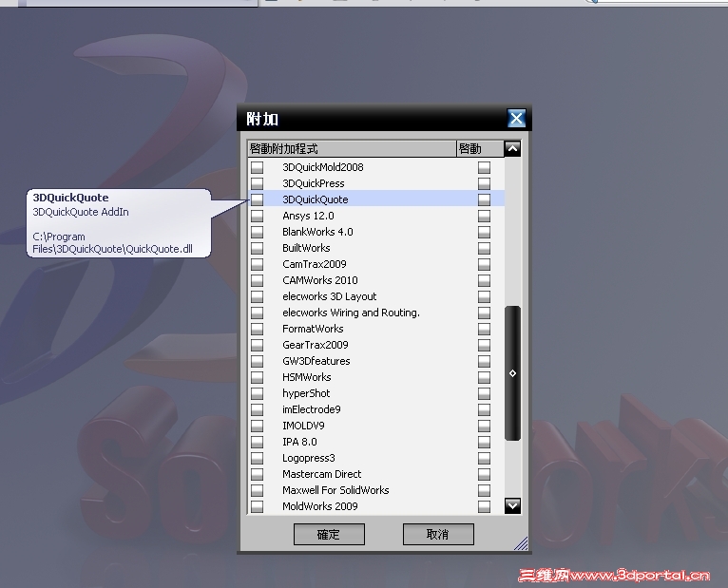
Task: Click the scroll up arrow in add-ins list
Action: click(512, 148)
